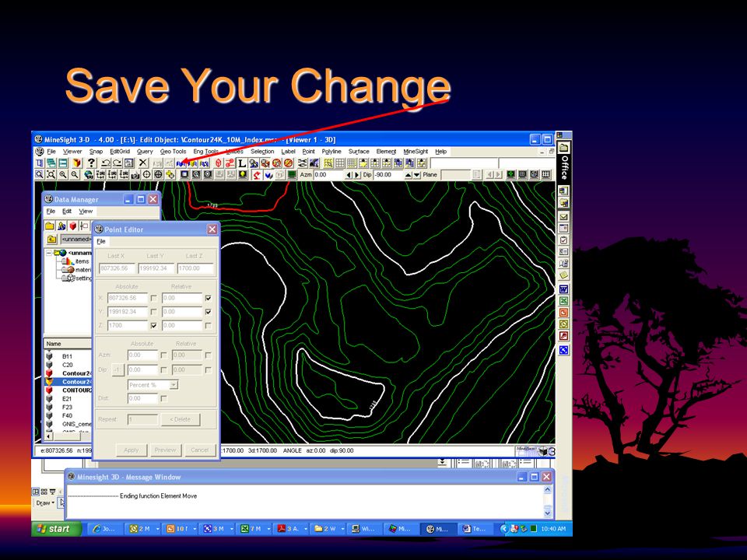This screenshot has height=560, width=747.
Task: Click the taskbar clock showing 10:40 AM
Action: click(553, 529)
